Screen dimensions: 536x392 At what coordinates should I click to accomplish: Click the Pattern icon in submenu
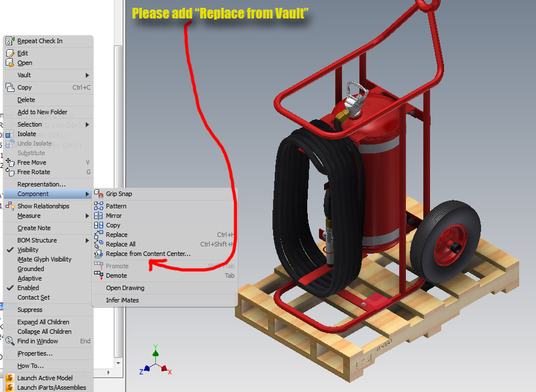[99, 206]
